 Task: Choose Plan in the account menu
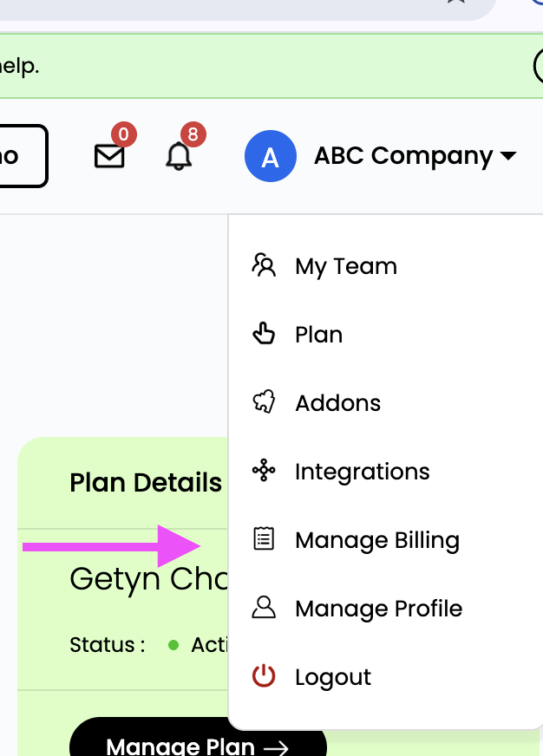coord(319,335)
